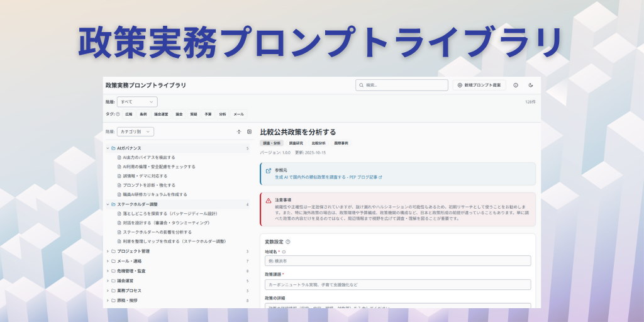Click the warning triangle icon in 注意事項
This screenshot has width=644, height=322.
pyautogui.click(x=269, y=200)
